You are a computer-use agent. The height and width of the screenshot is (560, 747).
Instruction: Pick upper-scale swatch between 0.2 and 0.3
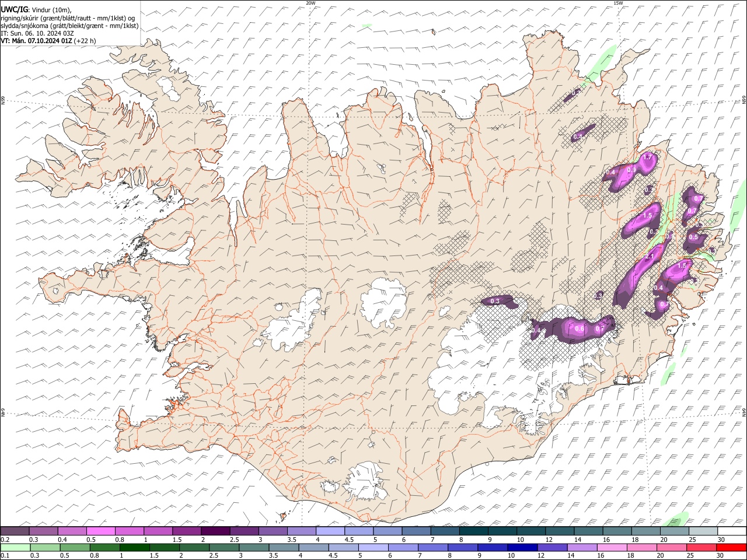[x=15, y=531]
